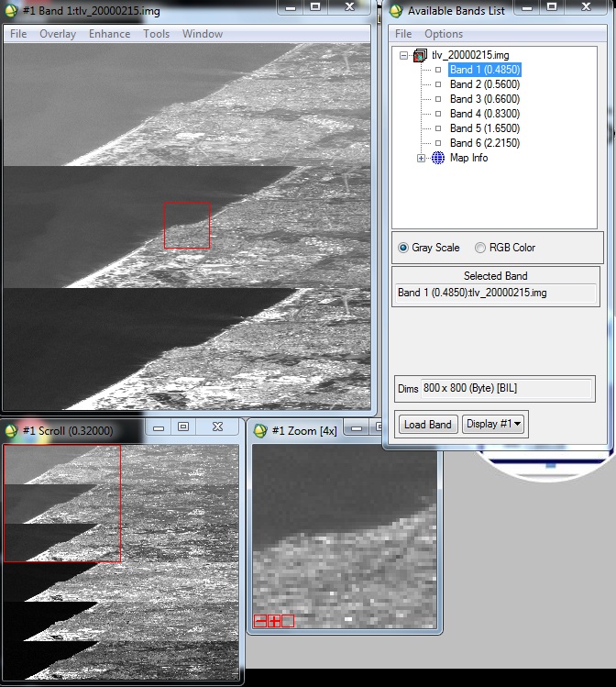Open Options menu in Available Bands List
The height and width of the screenshot is (687, 616).
tap(444, 34)
